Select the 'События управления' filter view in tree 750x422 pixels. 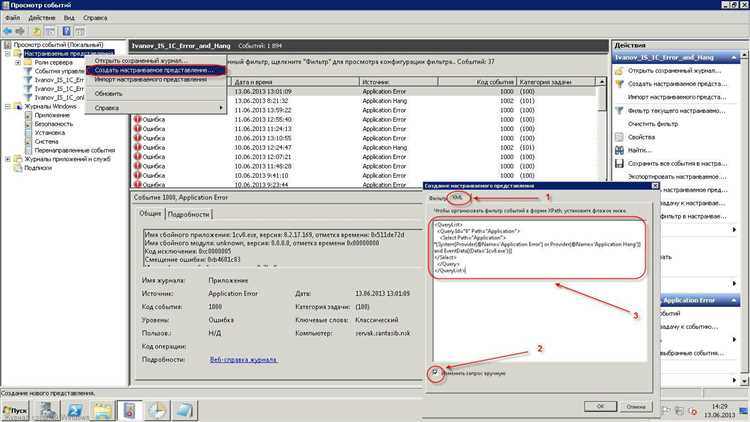point(59,71)
